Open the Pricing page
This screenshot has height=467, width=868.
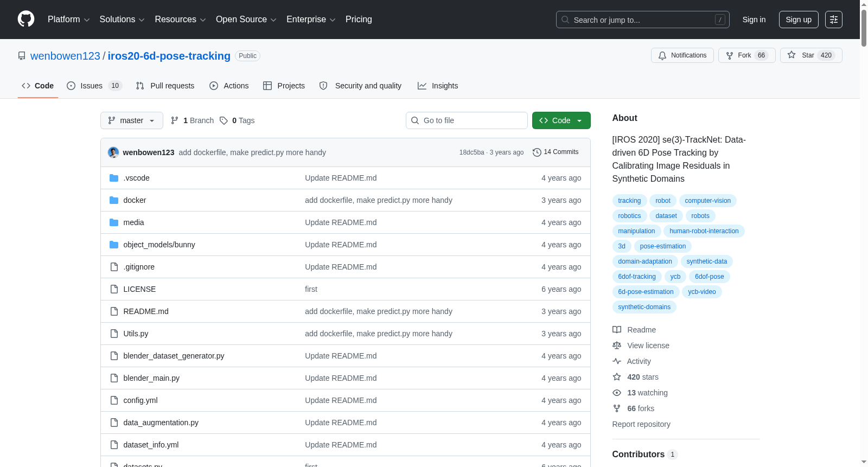pos(359,20)
